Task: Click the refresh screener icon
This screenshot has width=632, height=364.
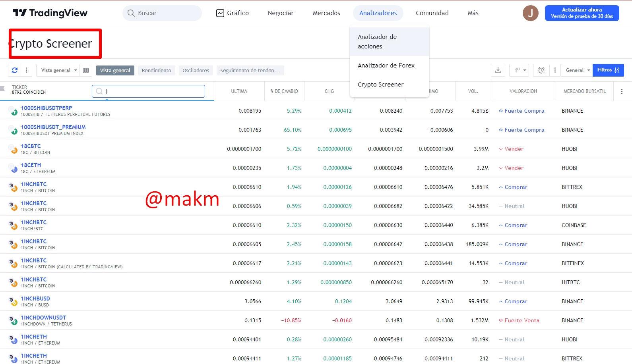Action: (x=15, y=70)
